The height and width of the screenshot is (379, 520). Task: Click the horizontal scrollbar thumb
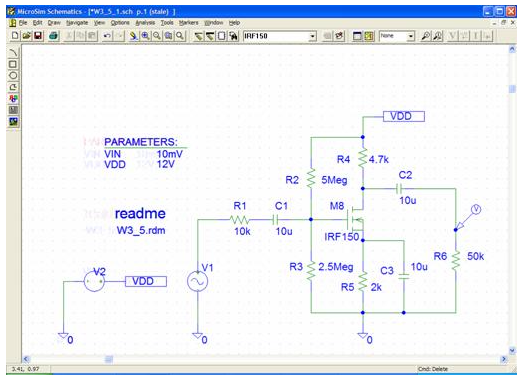point(109,359)
